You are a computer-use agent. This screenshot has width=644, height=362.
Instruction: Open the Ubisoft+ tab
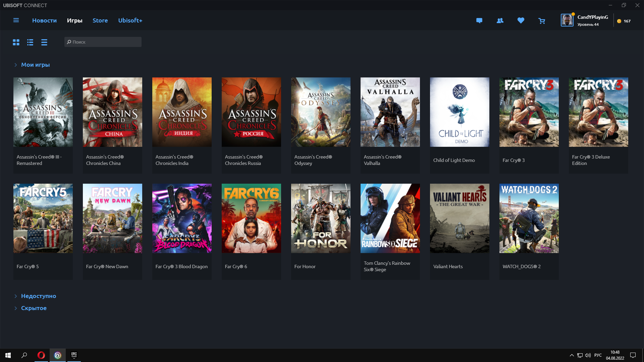130,20
